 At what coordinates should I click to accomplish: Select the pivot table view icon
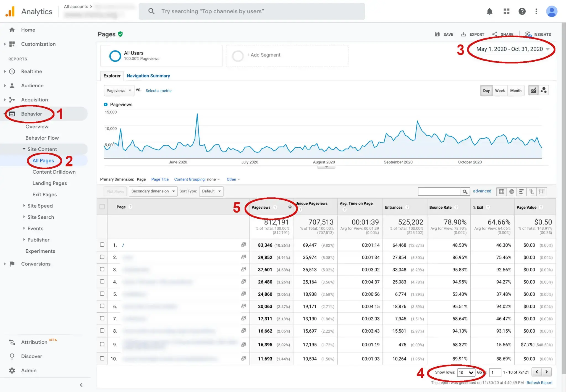(541, 191)
